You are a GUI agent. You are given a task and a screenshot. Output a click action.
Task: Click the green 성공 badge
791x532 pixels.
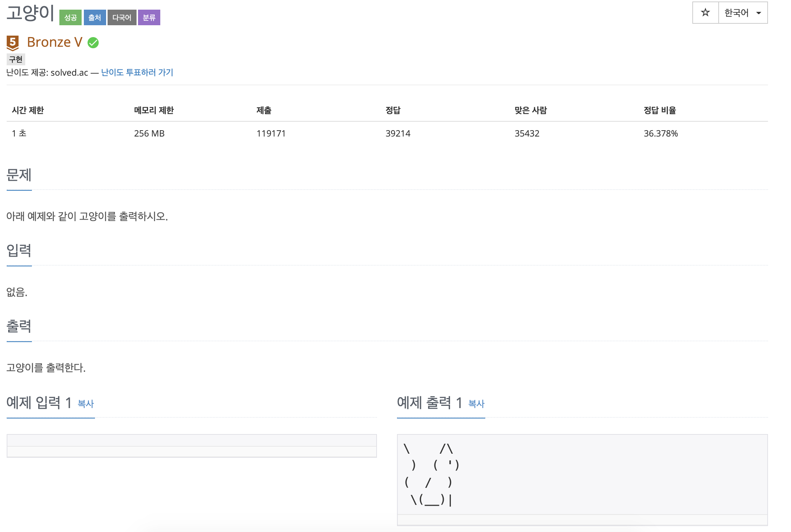[70, 17]
